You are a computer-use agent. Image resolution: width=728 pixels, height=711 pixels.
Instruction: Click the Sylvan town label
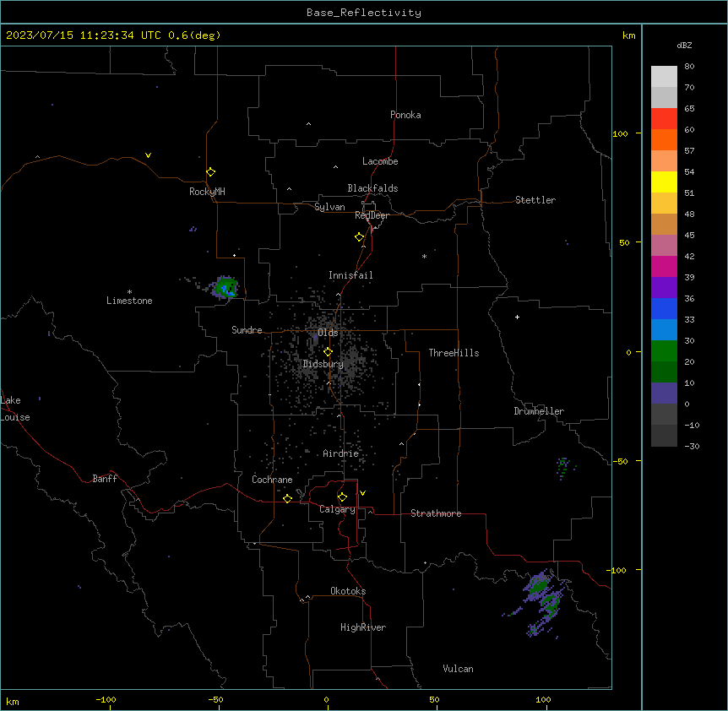(329, 207)
